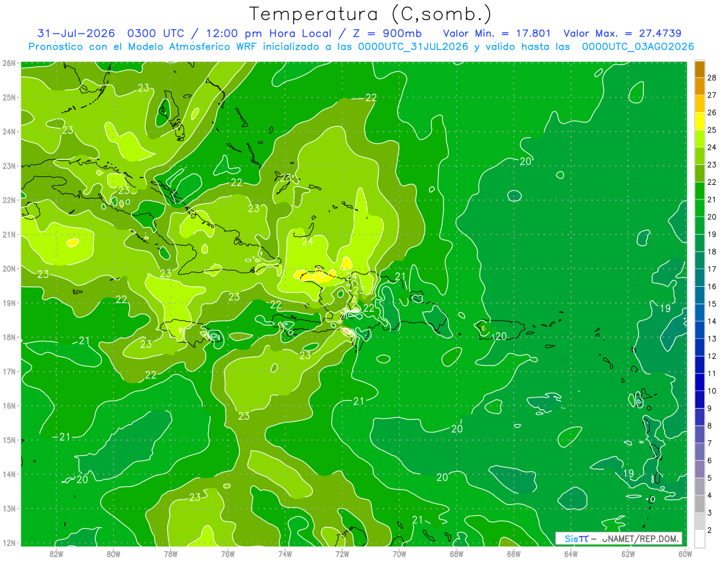The image size is (728, 562).
Task: Click longitude axis label "76W"
Action: tap(227, 554)
